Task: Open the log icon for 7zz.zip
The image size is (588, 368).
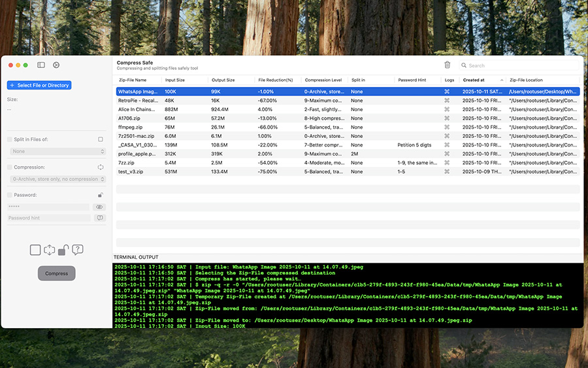Action: click(x=448, y=163)
